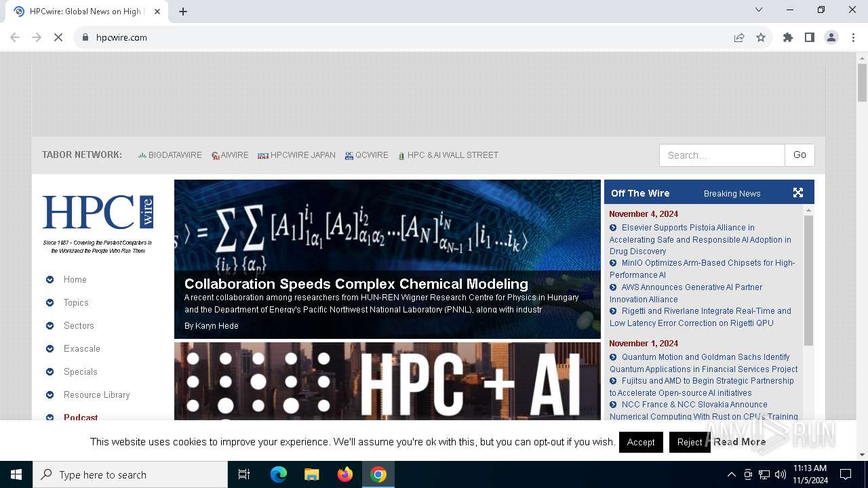
Task: Open the Exascale sidebar menu item
Action: [x=82, y=348]
